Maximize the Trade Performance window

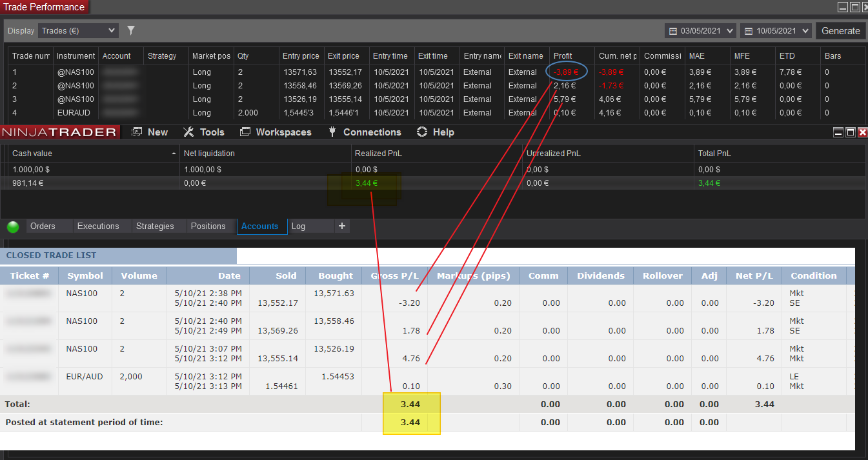(854, 8)
